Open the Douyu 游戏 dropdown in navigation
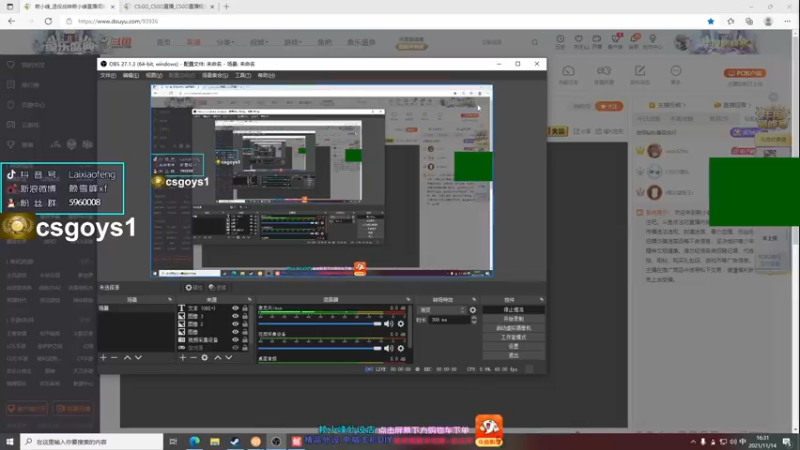This screenshot has width=800, height=450. [x=292, y=42]
